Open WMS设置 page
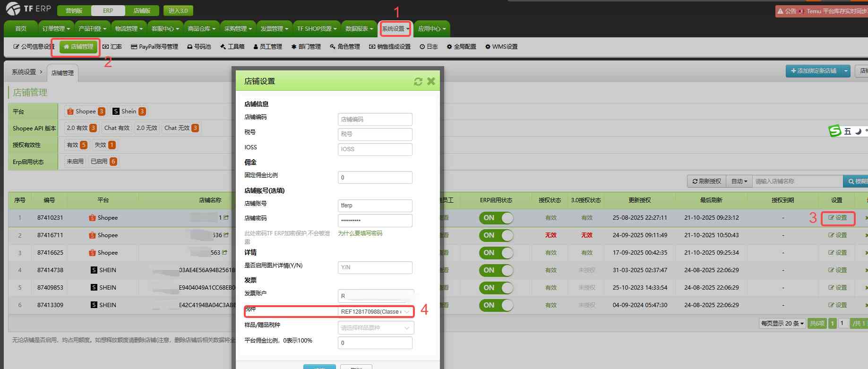 [501, 47]
